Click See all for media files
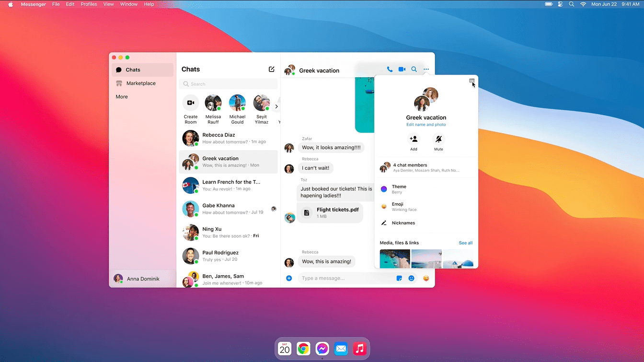This screenshot has width=644, height=362. pos(465,243)
